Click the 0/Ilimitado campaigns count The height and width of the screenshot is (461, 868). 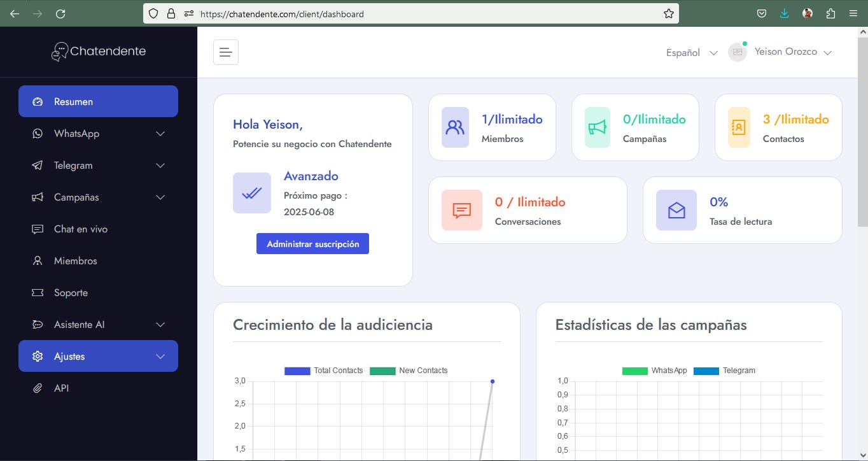pyautogui.click(x=654, y=119)
